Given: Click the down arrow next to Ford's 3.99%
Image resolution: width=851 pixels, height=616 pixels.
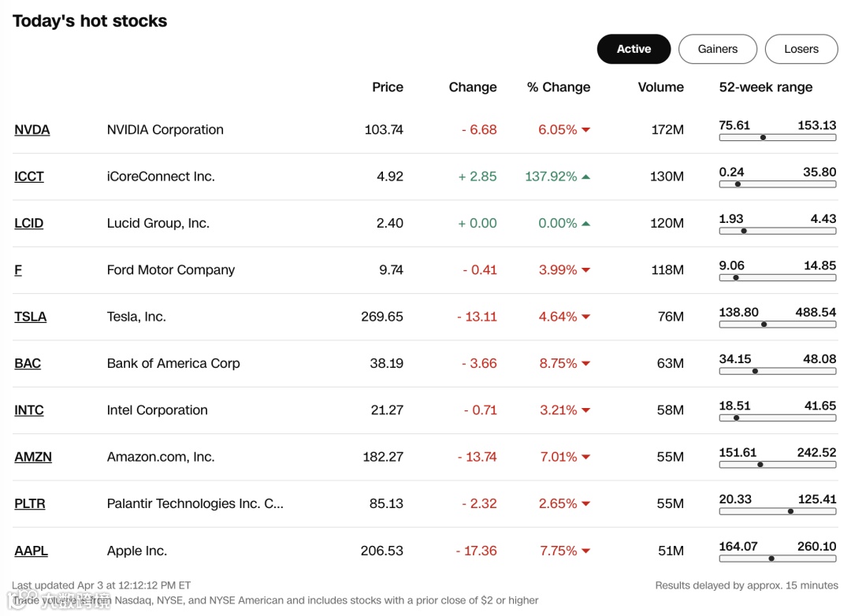Looking at the screenshot, I should tap(586, 270).
